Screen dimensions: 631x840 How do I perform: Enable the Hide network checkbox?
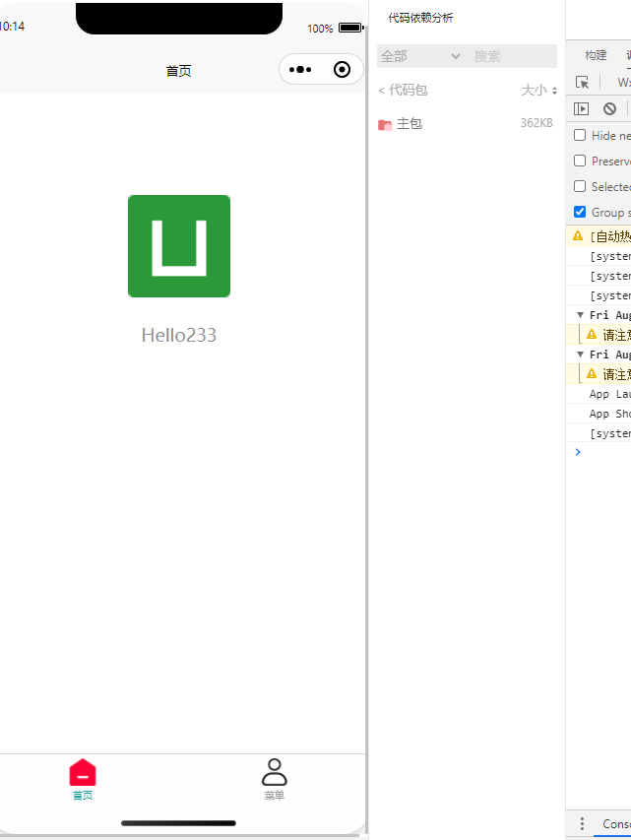[580, 135]
